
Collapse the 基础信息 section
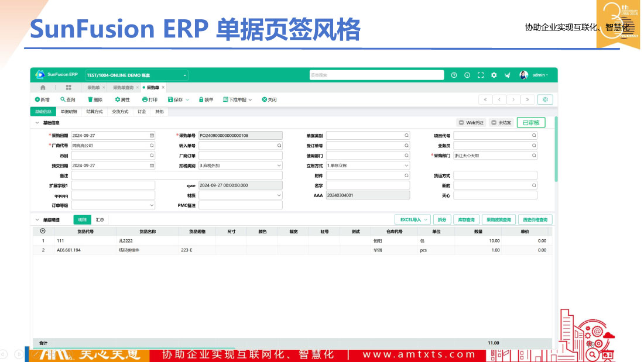point(37,123)
